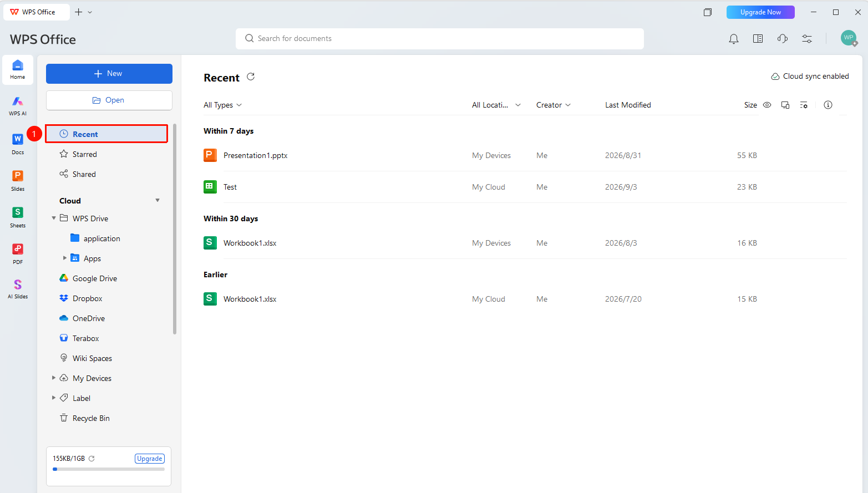Collapse the Cloud section arrow
Viewport: 868px width, 493px height.
pyautogui.click(x=158, y=200)
